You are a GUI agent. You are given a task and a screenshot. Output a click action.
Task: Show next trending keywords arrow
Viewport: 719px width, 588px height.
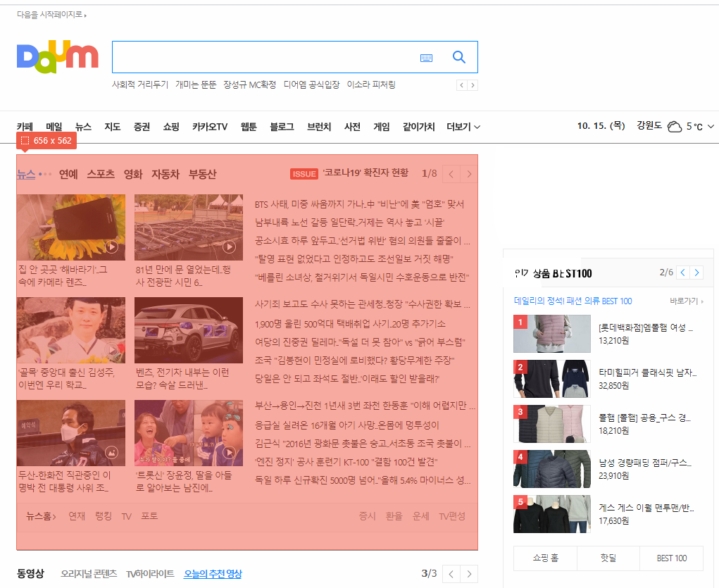click(473, 85)
